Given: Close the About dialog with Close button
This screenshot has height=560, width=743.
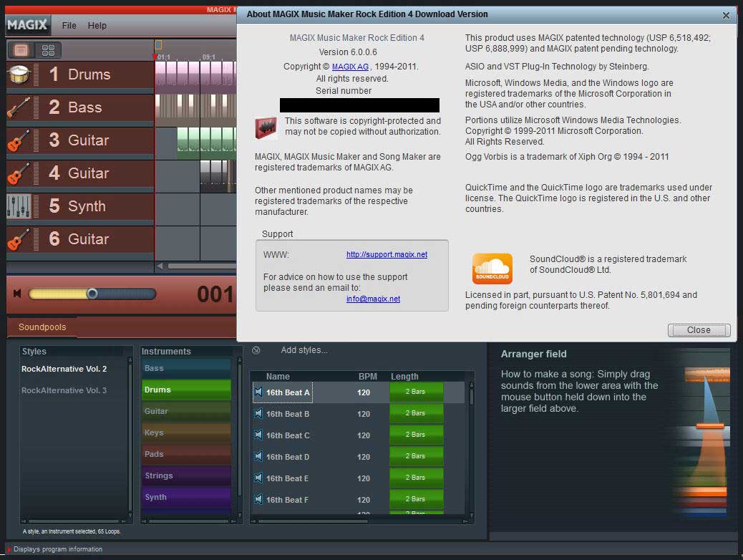Looking at the screenshot, I should [699, 330].
